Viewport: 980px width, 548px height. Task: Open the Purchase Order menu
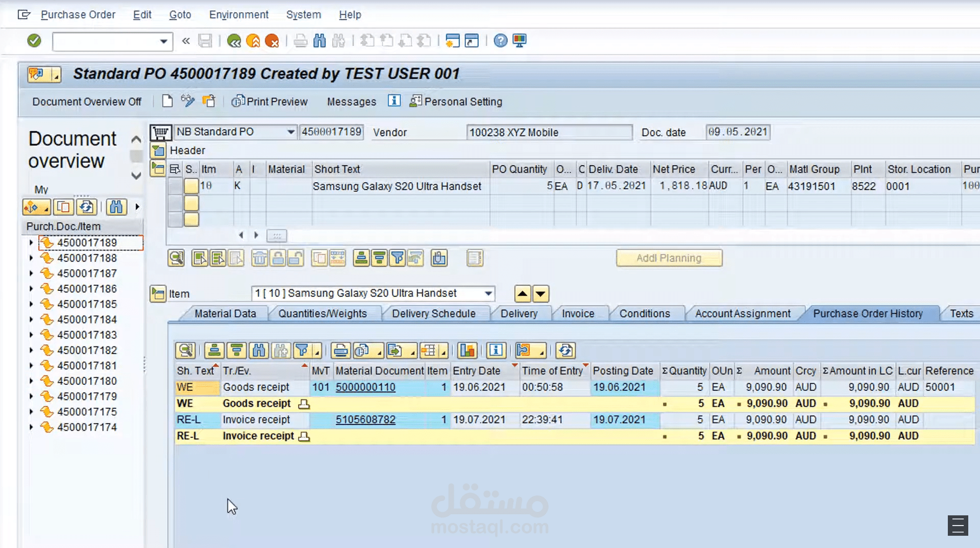(x=78, y=15)
